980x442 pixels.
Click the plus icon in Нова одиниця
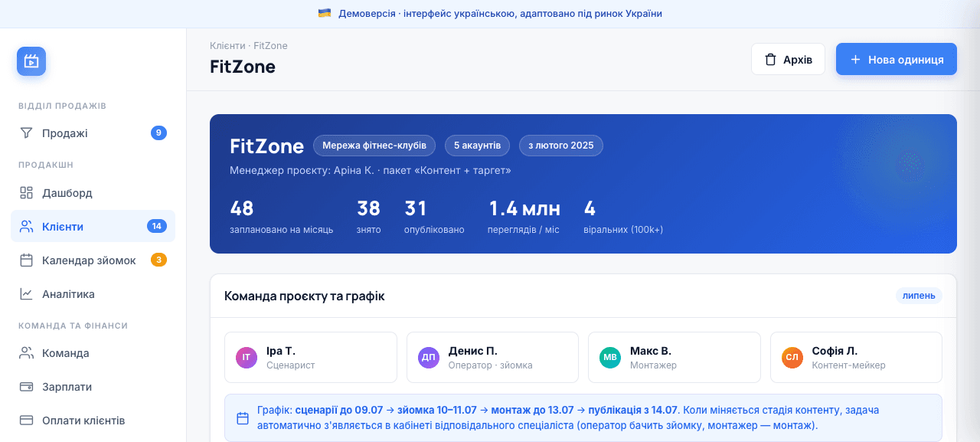click(855, 59)
